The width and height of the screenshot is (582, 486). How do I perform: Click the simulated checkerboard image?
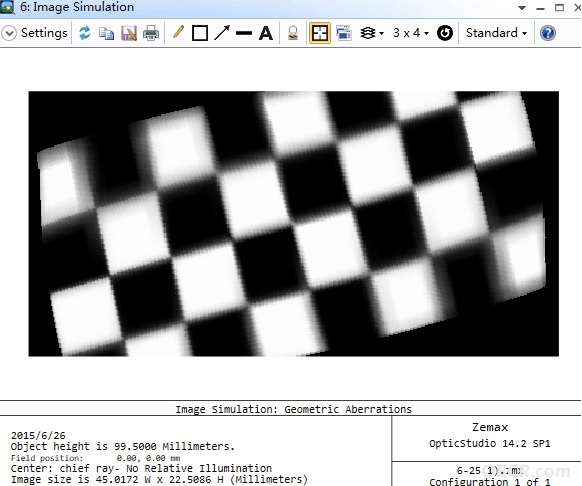(x=294, y=224)
